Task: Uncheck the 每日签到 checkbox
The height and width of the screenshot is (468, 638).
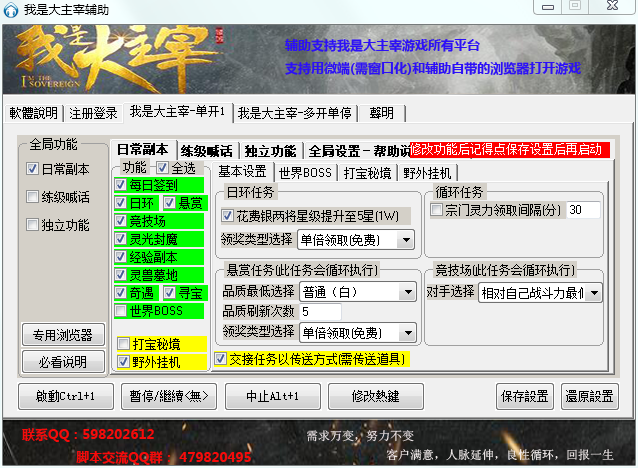Action: 122,185
